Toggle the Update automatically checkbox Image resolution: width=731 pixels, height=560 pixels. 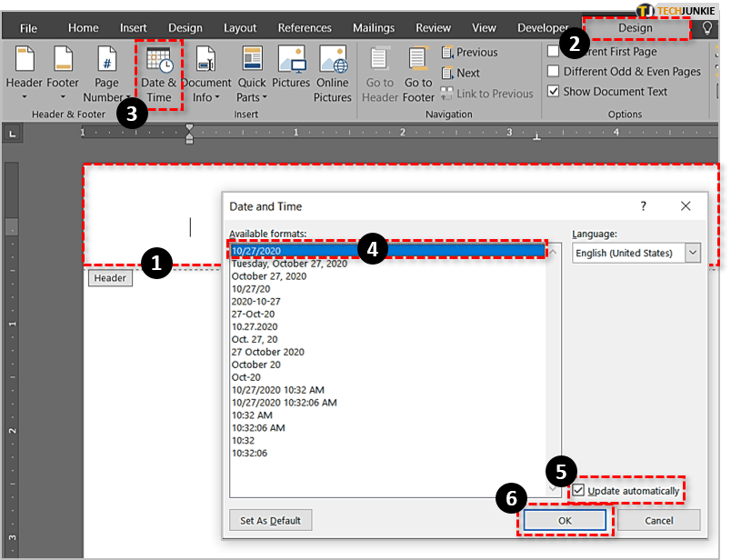[578, 491]
